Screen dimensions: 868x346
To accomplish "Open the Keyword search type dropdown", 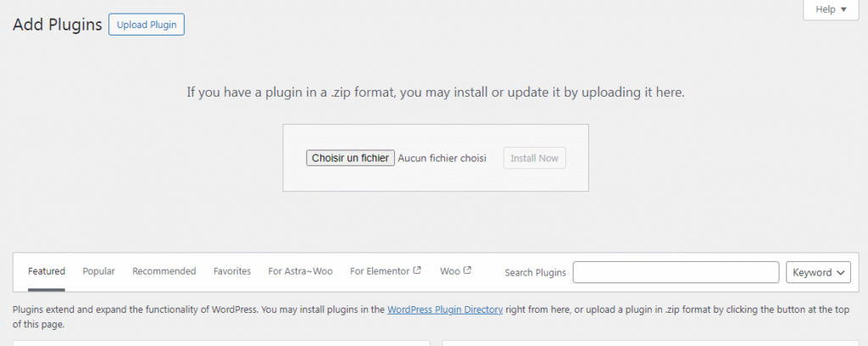I will [x=818, y=272].
